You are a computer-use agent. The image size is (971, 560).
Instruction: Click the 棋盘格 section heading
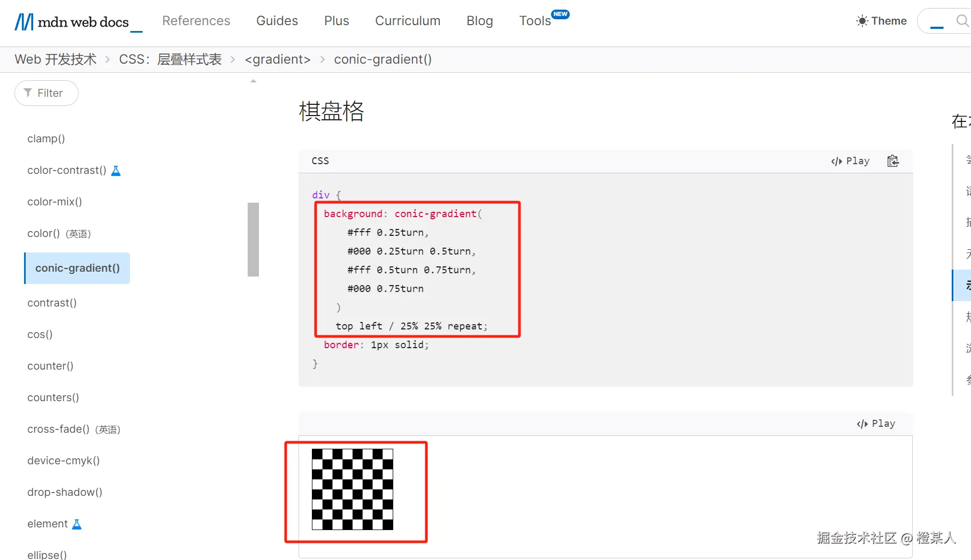click(332, 111)
